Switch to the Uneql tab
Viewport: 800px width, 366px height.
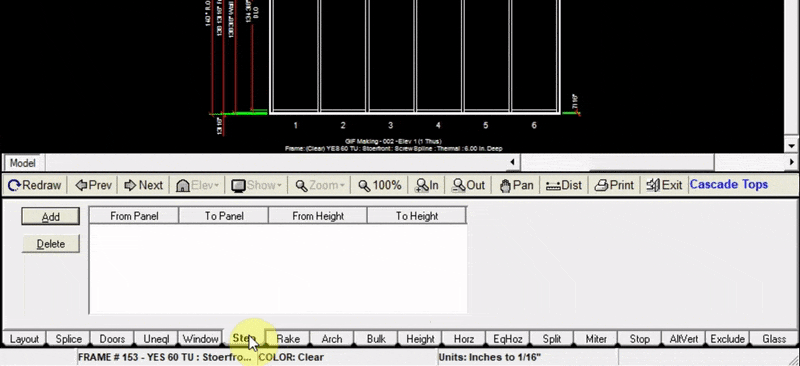tap(157, 339)
